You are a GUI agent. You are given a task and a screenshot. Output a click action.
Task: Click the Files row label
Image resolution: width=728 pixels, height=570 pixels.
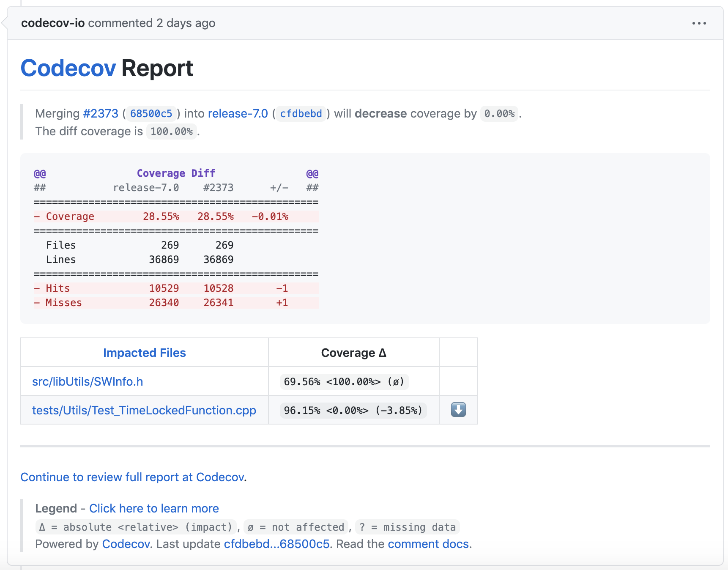coord(61,245)
